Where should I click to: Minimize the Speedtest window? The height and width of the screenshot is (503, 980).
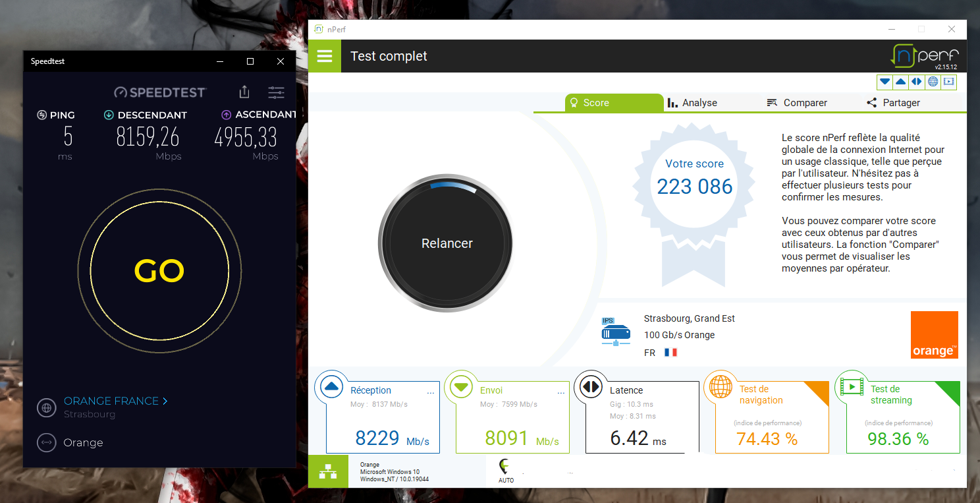coord(220,61)
